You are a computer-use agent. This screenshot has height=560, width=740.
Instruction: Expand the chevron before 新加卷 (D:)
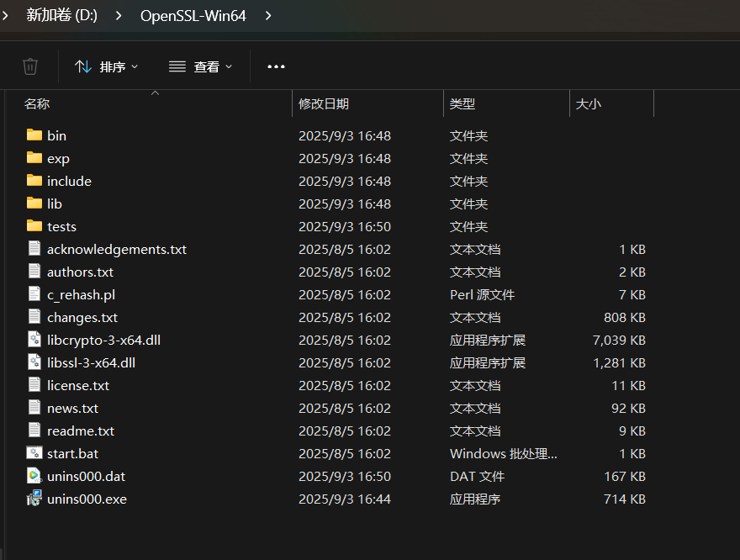[x=5, y=16]
